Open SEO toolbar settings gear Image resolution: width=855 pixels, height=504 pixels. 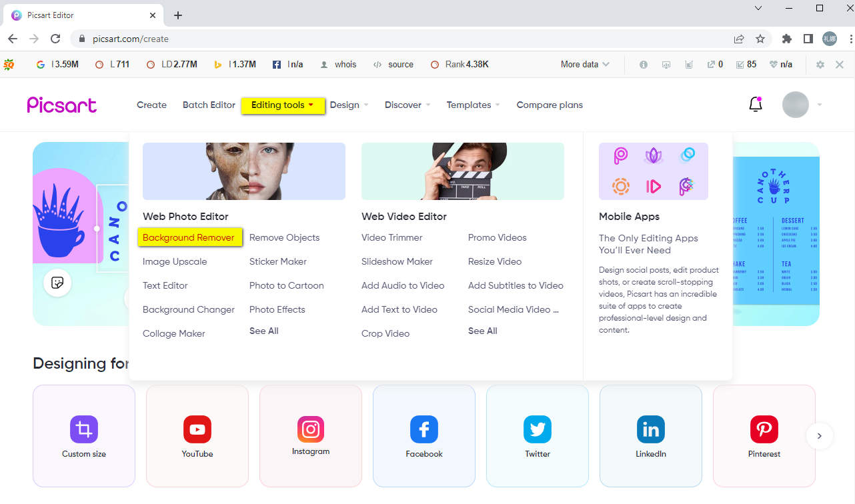click(x=820, y=65)
